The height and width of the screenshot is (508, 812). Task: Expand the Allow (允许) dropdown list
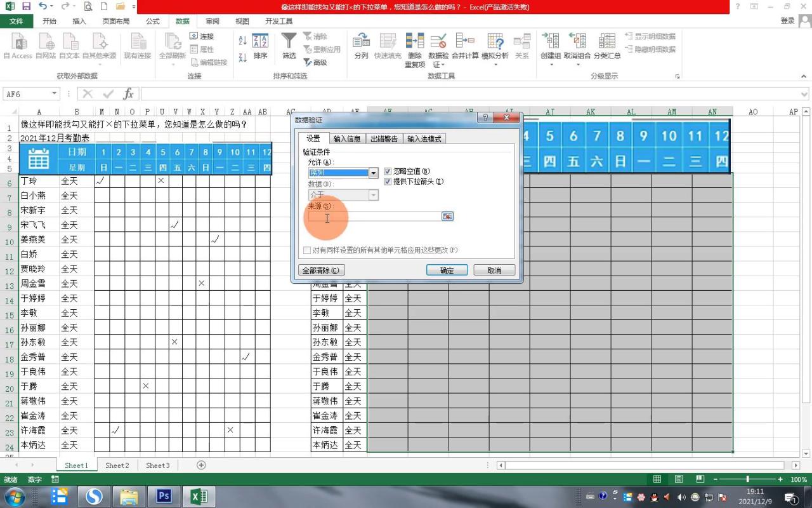coord(374,173)
